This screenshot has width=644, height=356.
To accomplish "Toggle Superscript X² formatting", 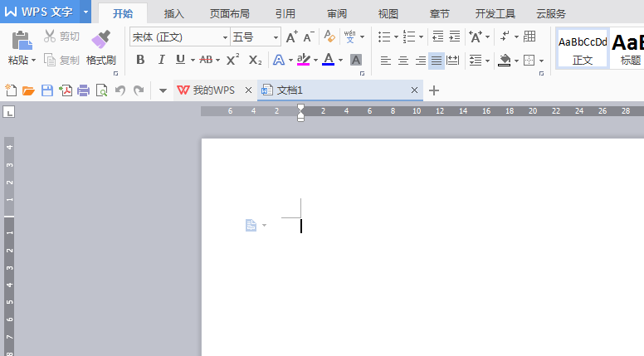I will [232, 60].
